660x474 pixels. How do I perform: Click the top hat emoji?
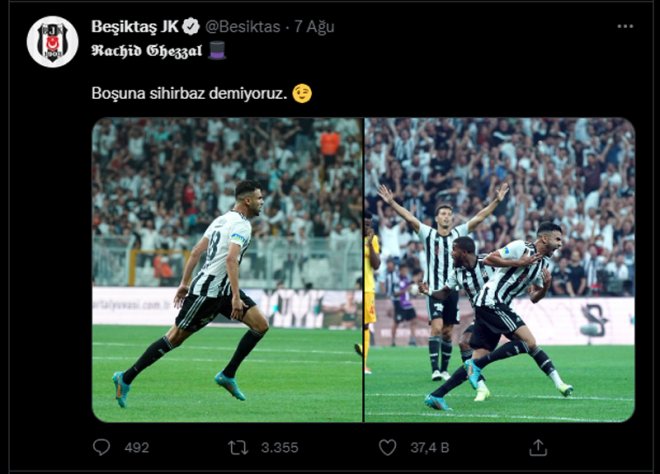click(218, 48)
